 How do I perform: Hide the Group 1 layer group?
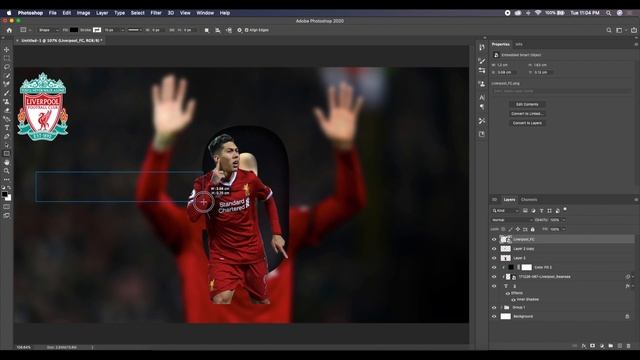(x=494, y=307)
